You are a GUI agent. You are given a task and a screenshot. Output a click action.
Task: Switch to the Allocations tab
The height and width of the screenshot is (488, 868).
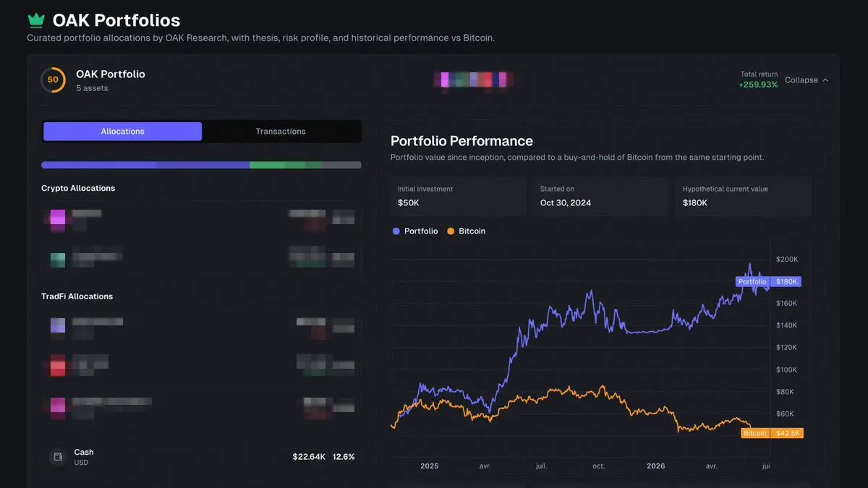tap(122, 132)
